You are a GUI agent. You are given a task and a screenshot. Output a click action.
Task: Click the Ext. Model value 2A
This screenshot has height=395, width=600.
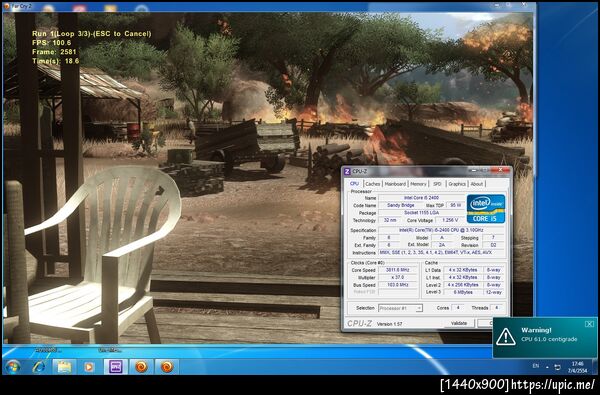442,245
